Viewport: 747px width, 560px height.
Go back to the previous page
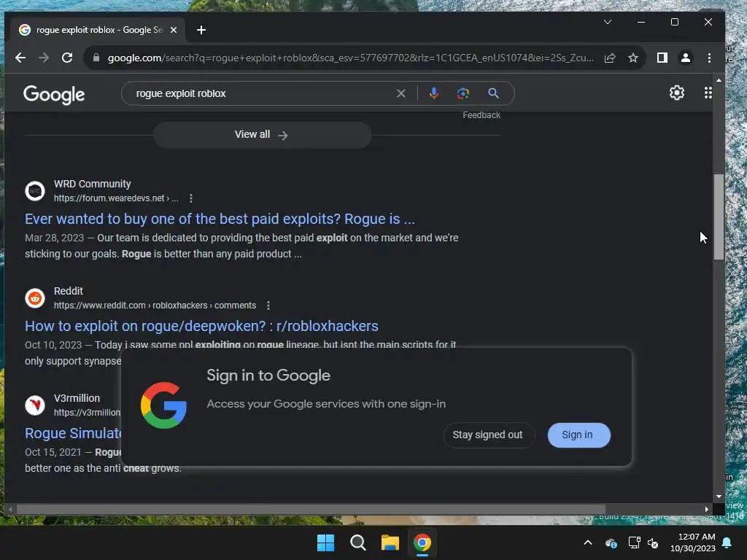pos(20,58)
